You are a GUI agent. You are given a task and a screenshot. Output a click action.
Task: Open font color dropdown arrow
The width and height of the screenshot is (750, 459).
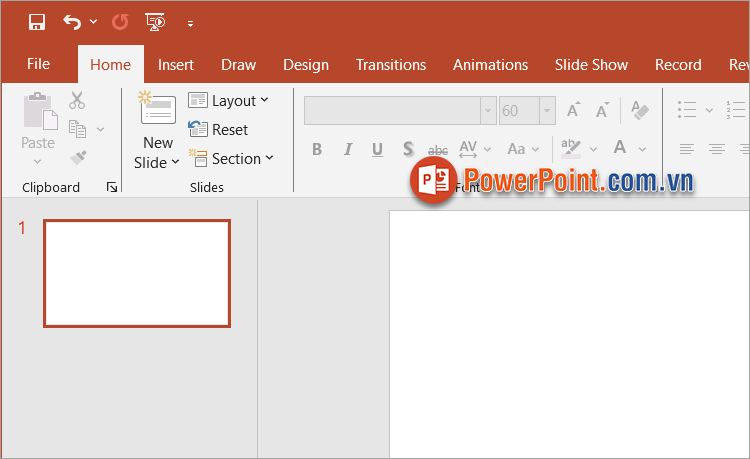(x=642, y=149)
